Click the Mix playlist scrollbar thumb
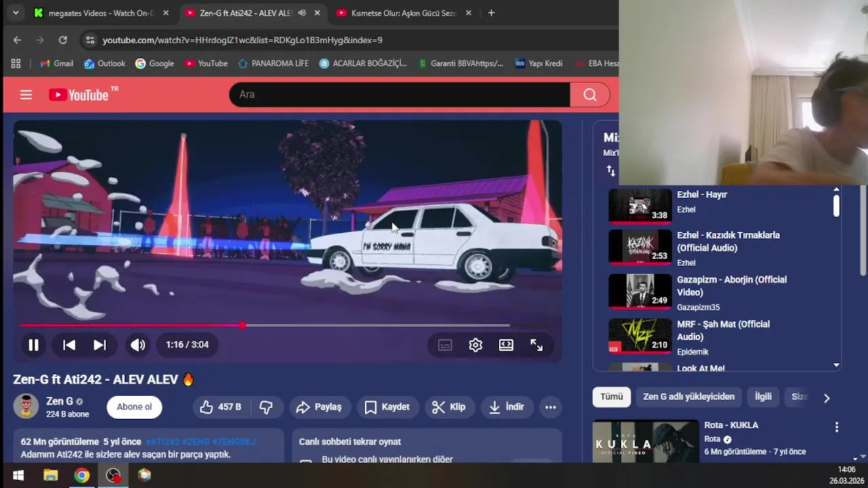 (x=836, y=205)
